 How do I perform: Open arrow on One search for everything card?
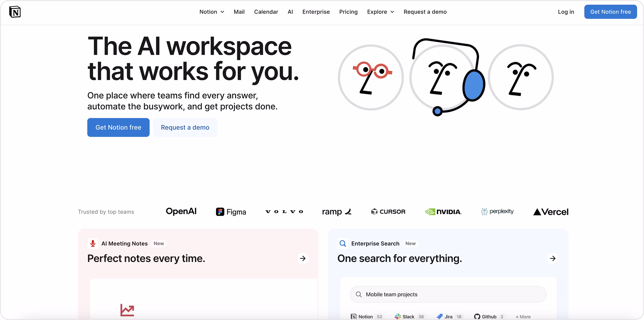click(553, 258)
